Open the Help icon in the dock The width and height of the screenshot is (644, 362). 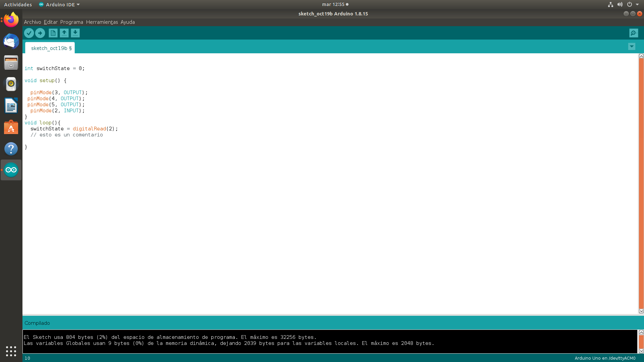11,149
